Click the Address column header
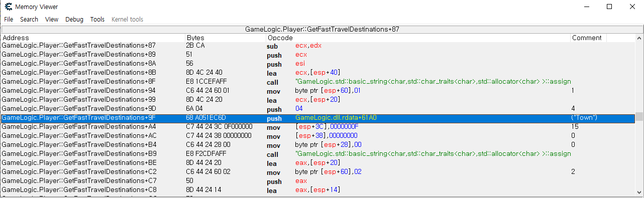This screenshot has height=198, width=644. pos(93,38)
